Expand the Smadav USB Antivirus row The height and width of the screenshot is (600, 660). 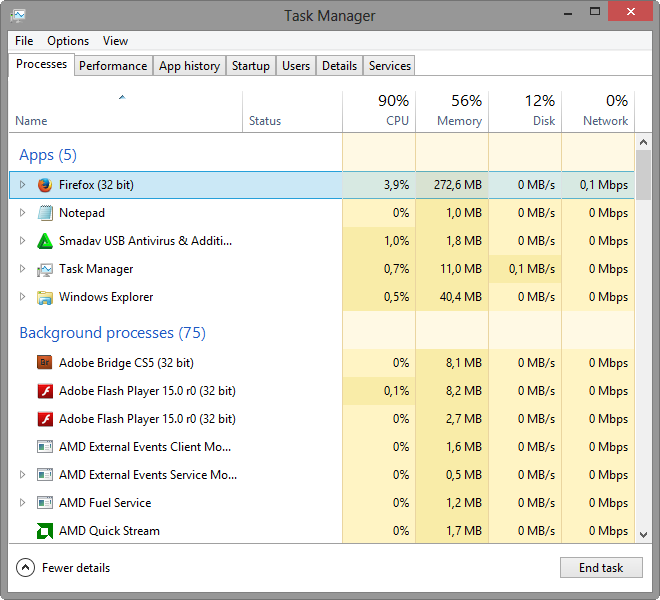coord(22,240)
